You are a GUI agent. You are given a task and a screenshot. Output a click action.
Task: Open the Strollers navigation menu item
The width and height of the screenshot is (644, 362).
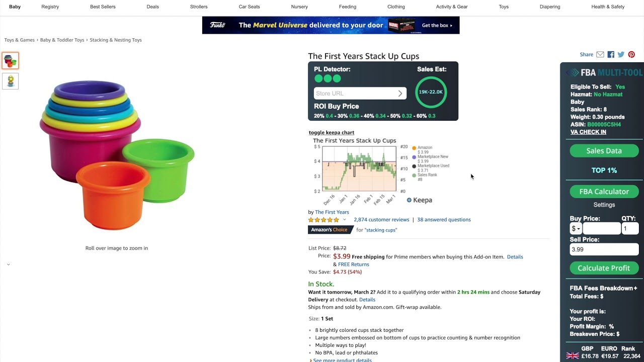click(x=199, y=7)
